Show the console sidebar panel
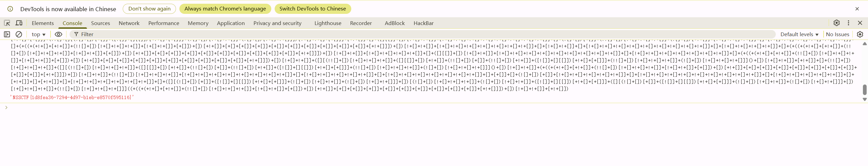The height and width of the screenshot is (166, 868). point(7,34)
